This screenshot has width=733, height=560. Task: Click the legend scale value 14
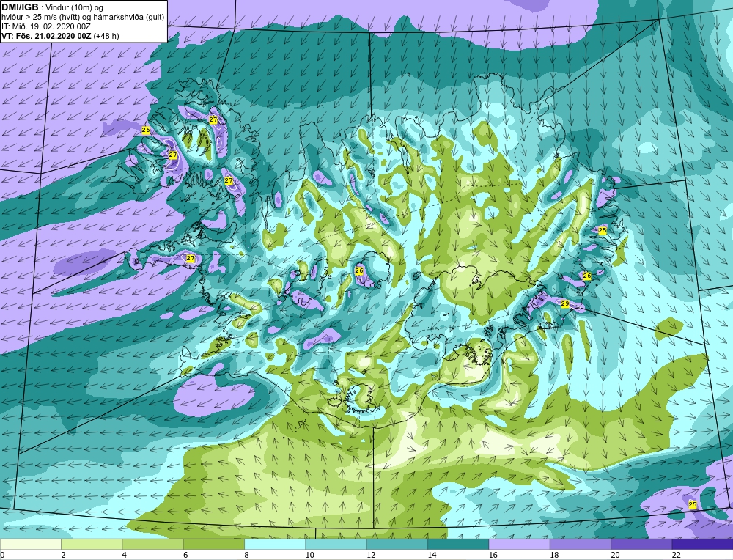[x=431, y=555]
